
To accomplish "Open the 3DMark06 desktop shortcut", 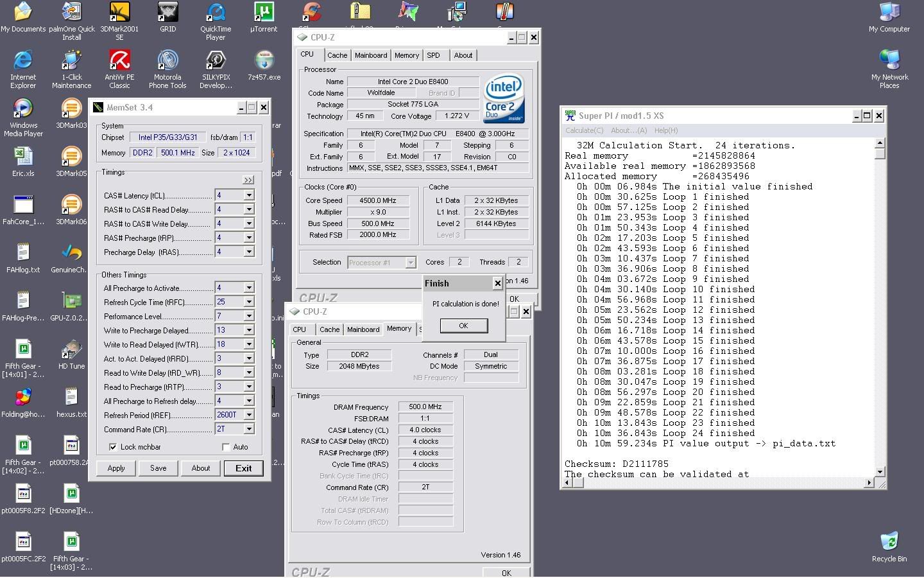I will point(71,207).
